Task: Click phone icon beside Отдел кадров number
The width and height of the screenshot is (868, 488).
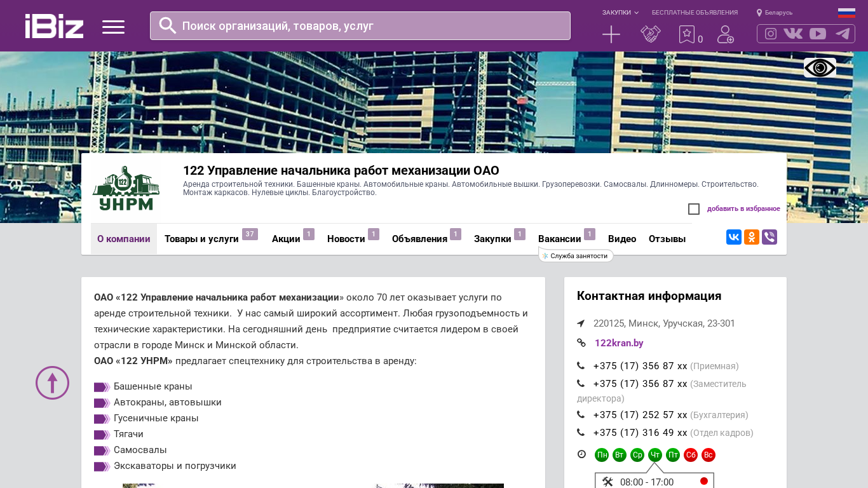Action: coord(581,433)
